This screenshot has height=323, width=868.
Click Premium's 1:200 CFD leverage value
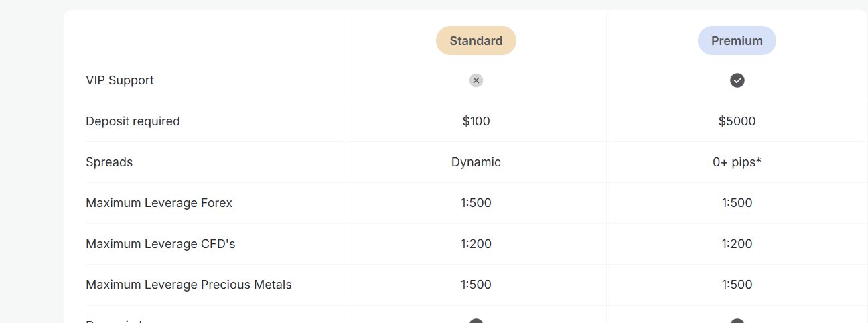pos(737,244)
